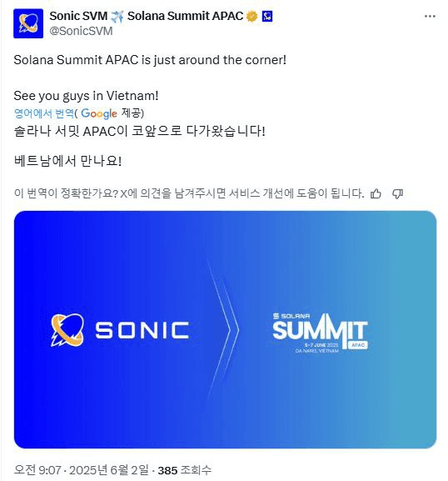Open the @SonicSVM handle link
This screenshot has width=448, height=481.
(x=81, y=32)
